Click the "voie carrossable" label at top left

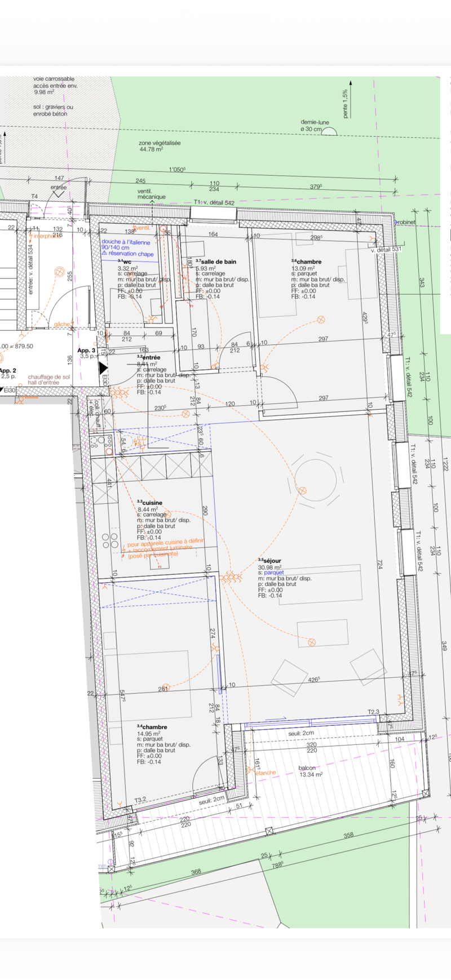click(x=54, y=79)
